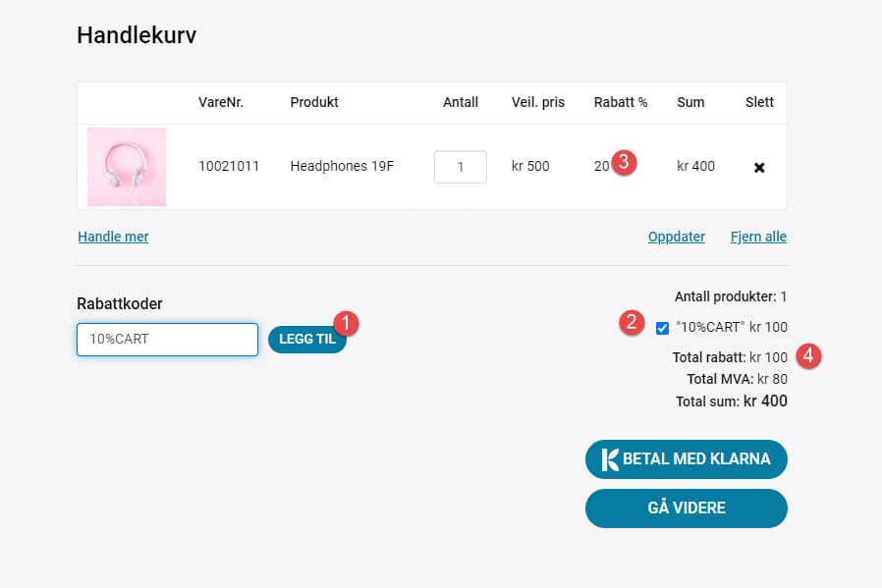Viewport: 882px width, 588px height.
Task: Click the Fjern alle link
Action: pos(757,237)
